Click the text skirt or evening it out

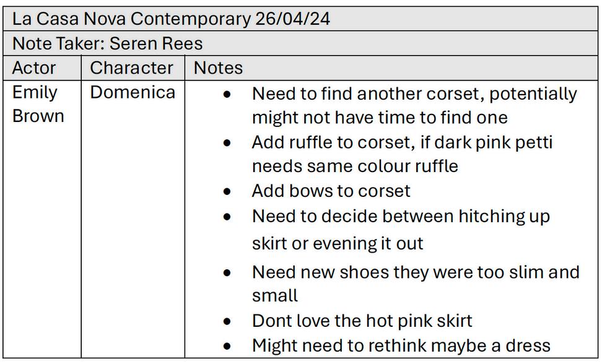point(338,243)
